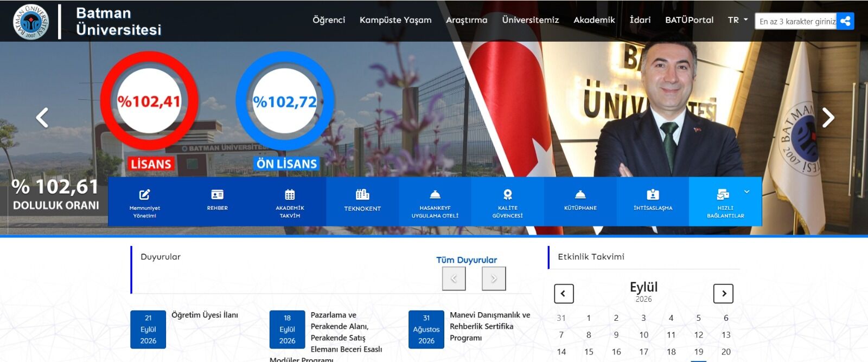Click the %102,41 Lisans circle
This screenshot has height=362, width=868.
pyautogui.click(x=150, y=101)
